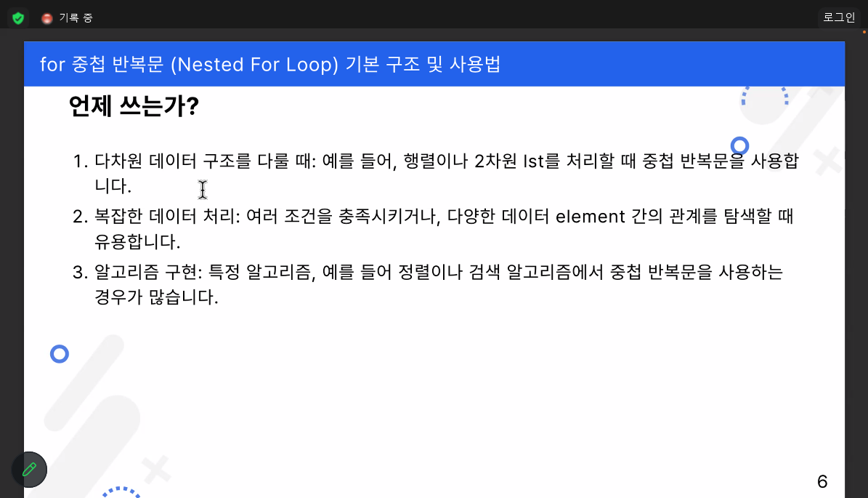The width and height of the screenshot is (868, 498).
Task: Click list item 1 about 다차원 데이터 구조
Action: click(x=436, y=173)
